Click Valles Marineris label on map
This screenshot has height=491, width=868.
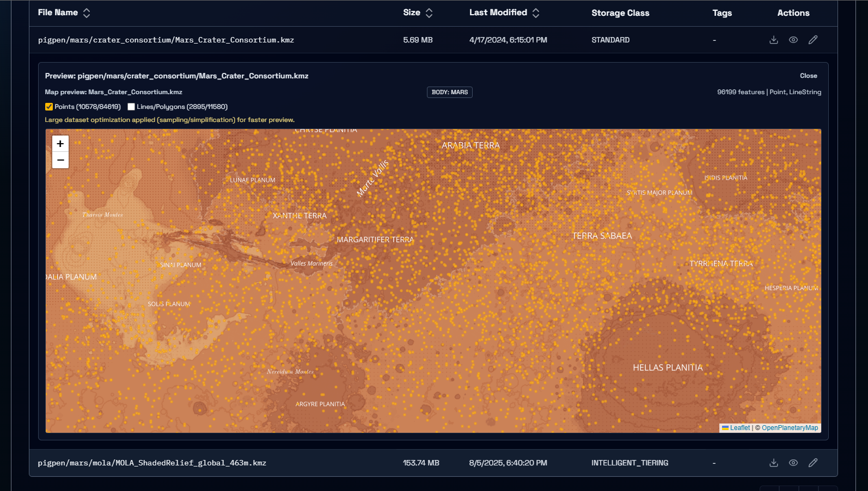click(311, 263)
